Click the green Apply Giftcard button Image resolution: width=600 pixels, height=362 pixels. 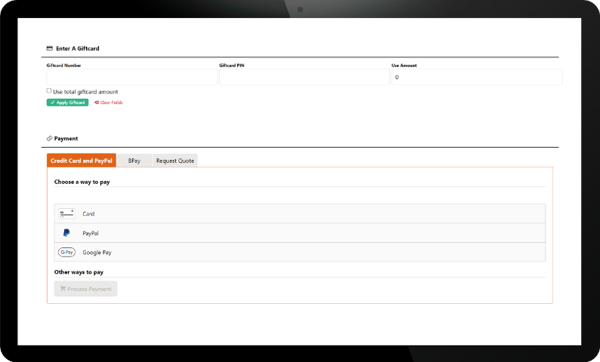68,103
